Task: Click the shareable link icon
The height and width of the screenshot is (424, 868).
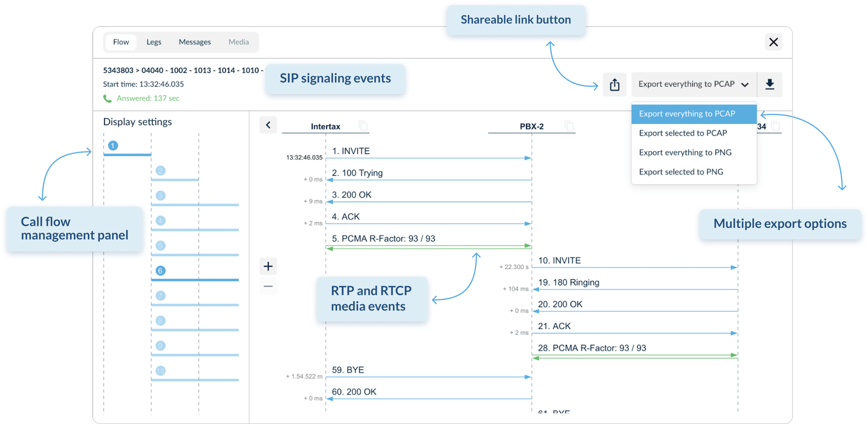Action: [615, 84]
